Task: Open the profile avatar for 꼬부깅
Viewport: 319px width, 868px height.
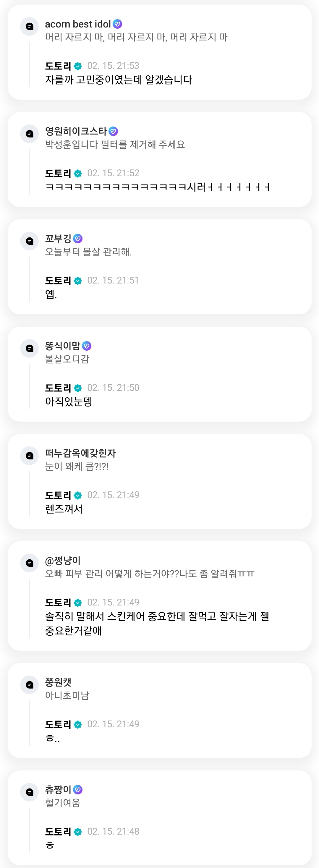Action: (30, 241)
